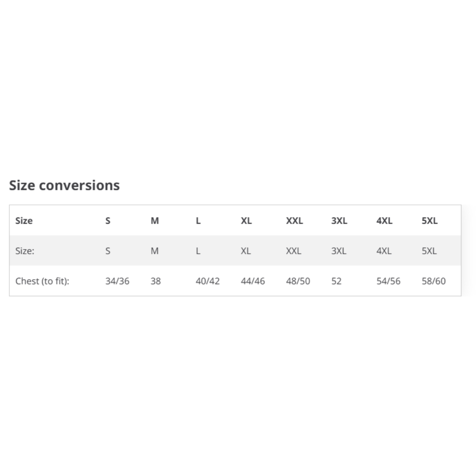Viewport: 476px width, 476px height.
Task: Select the chest value 38
Action: 156,281
